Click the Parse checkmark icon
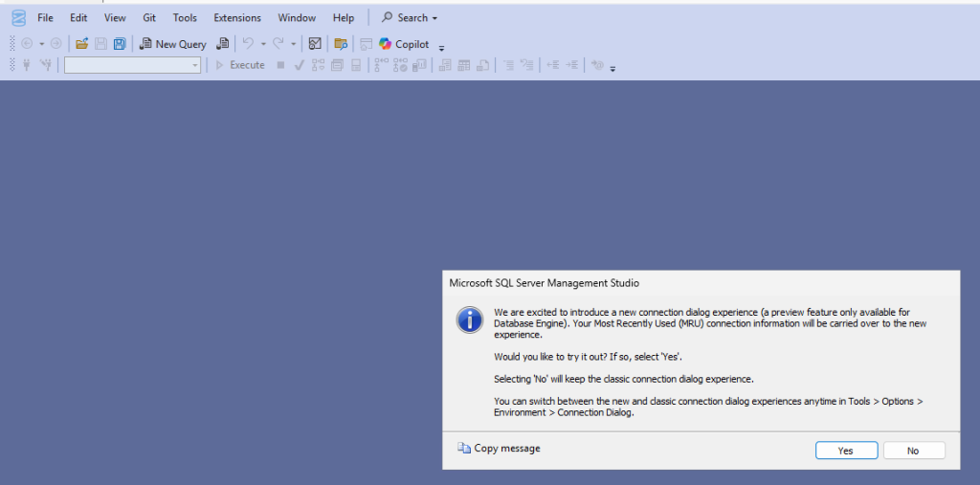980x485 pixels. 299,65
